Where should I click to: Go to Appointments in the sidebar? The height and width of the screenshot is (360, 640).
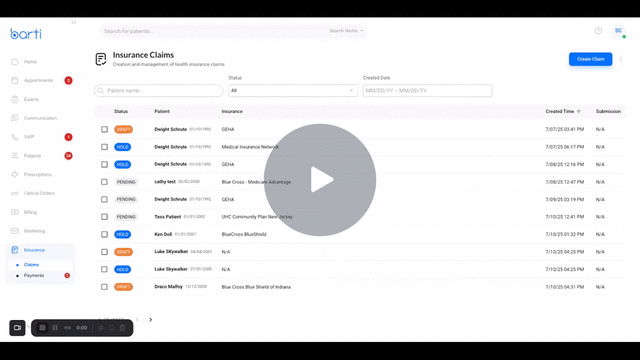38,80
